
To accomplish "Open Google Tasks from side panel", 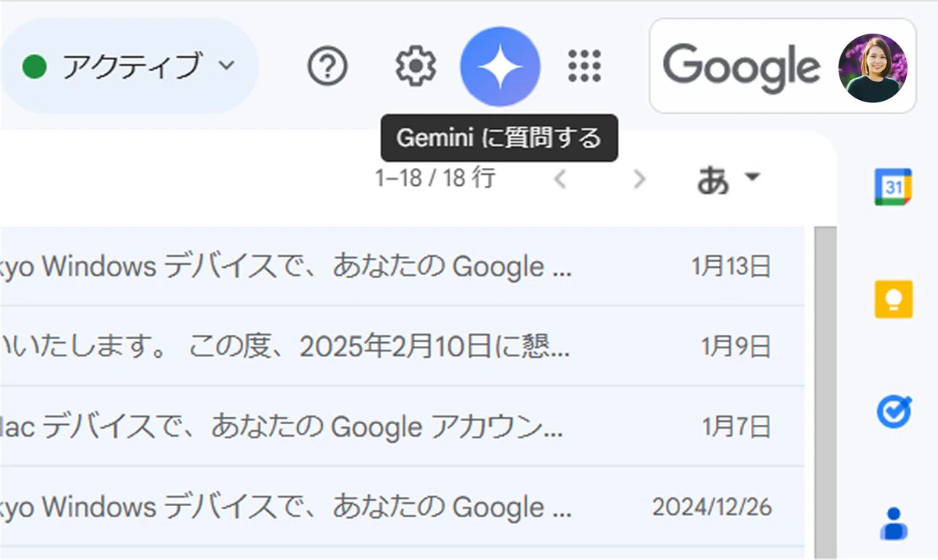I will (x=893, y=411).
